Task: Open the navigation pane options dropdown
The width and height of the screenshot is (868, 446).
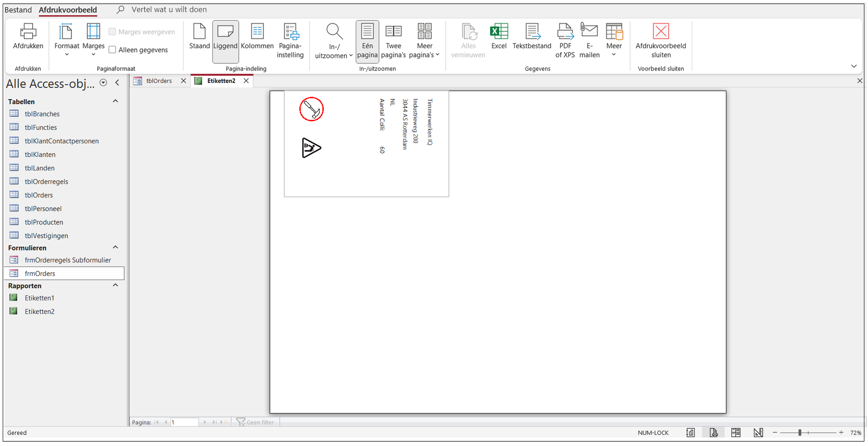Action: (103, 83)
